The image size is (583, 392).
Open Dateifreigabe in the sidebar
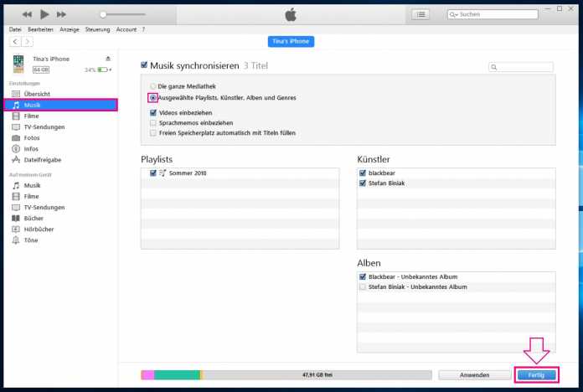click(x=42, y=159)
